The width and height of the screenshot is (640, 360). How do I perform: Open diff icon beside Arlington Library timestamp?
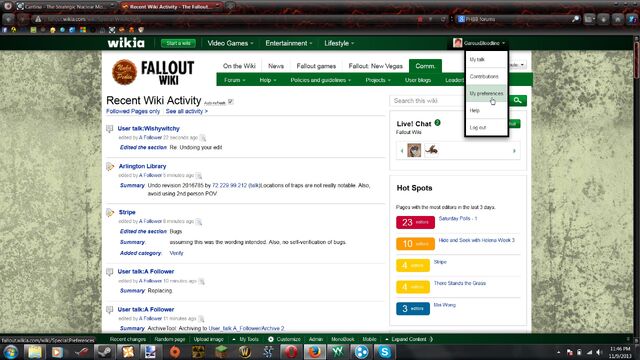(199, 176)
